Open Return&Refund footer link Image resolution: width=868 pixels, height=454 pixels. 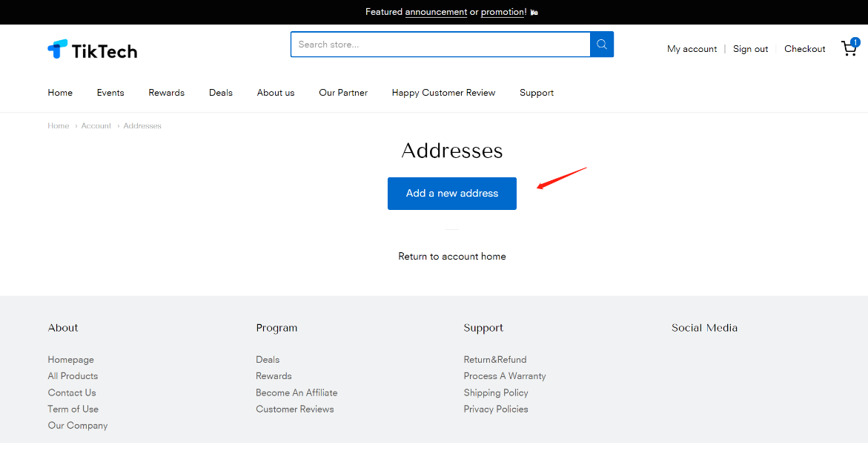click(x=495, y=360)
